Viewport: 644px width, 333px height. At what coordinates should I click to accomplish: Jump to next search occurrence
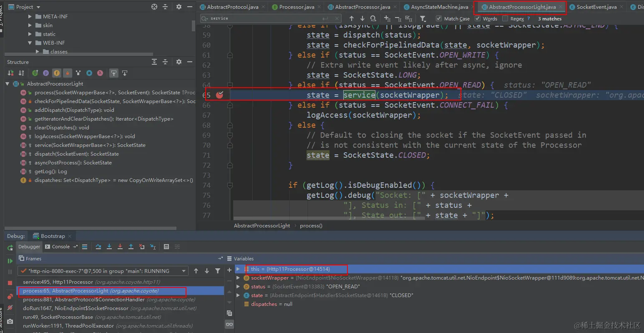point(362,18)
